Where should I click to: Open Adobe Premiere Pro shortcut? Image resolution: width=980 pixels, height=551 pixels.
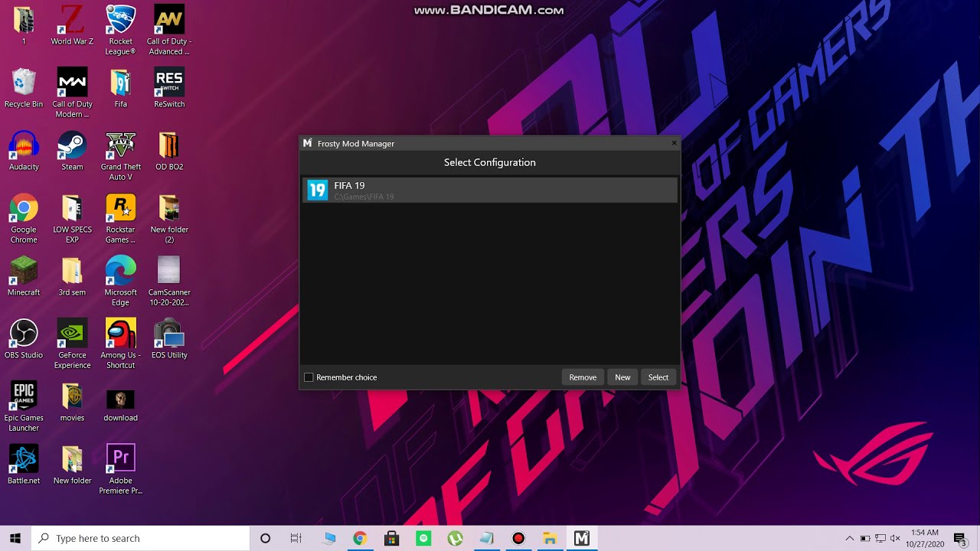click(121, 470)
